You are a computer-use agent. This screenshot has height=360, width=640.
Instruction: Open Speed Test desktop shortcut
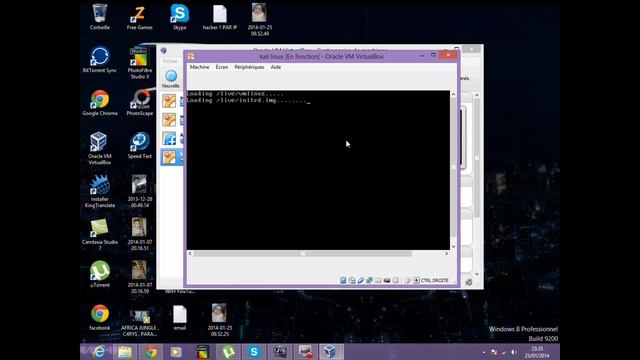140,146
